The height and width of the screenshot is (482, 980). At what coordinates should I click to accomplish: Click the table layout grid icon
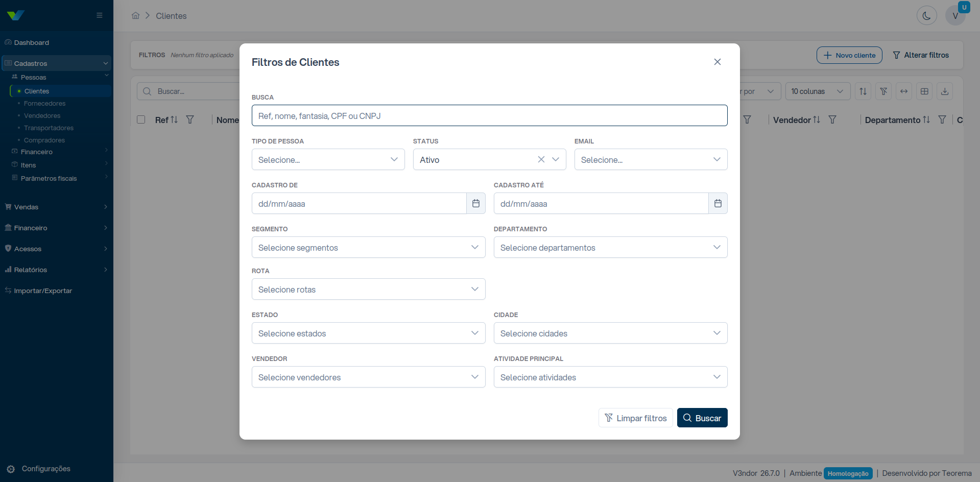click(x=924, y=91)
